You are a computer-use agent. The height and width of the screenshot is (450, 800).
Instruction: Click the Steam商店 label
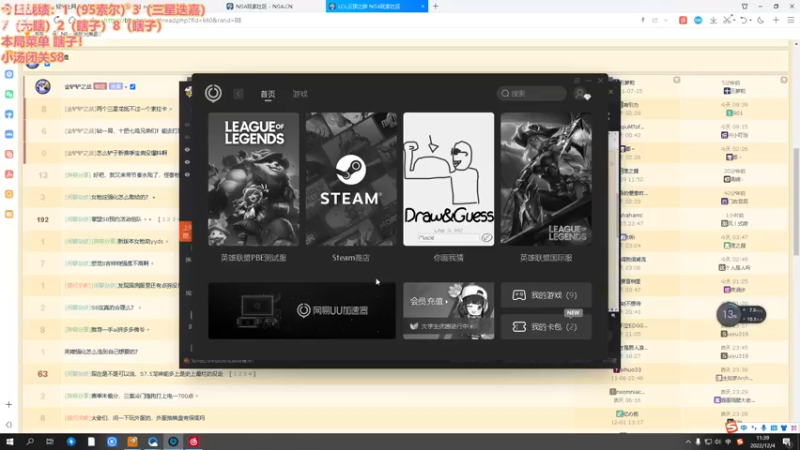(x=351, y=258)
